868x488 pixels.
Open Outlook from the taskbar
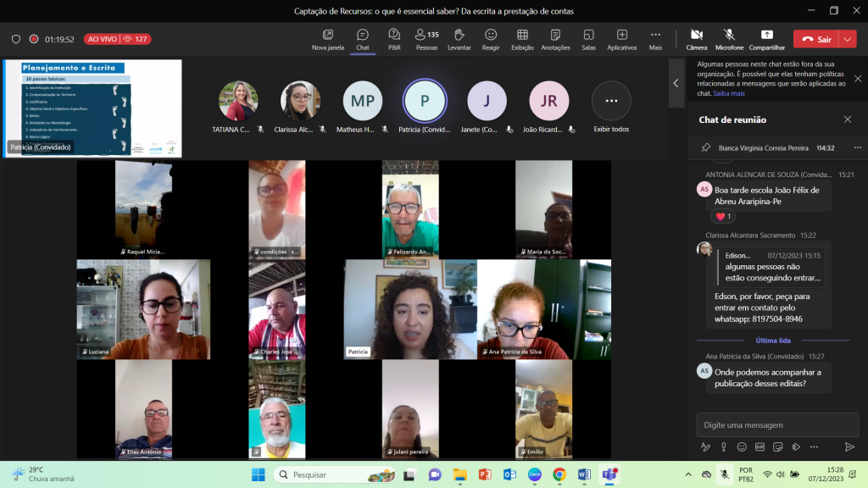509,474
